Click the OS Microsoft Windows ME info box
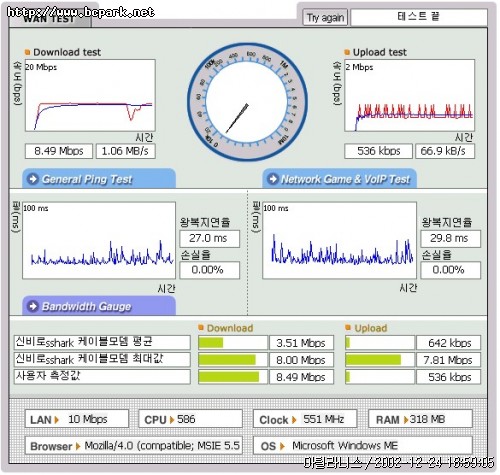Screen dimensions: 500x475 (x=363, y=446)
